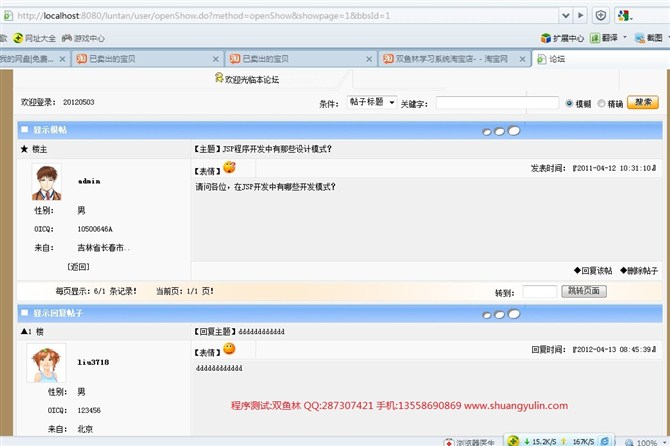The width and height of the screenshot is (670, 446).
Task: Click the 搜索 search button
Action: [643, 103]
